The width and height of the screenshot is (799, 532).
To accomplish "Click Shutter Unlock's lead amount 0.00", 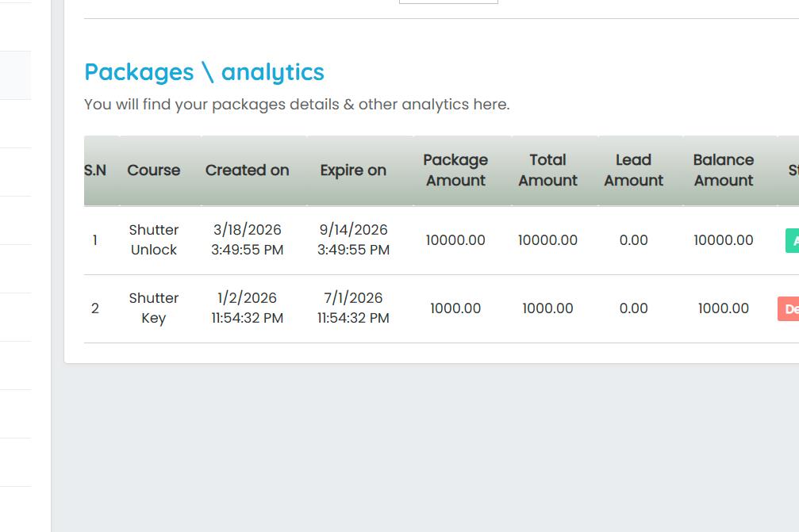I will [633, 240].
